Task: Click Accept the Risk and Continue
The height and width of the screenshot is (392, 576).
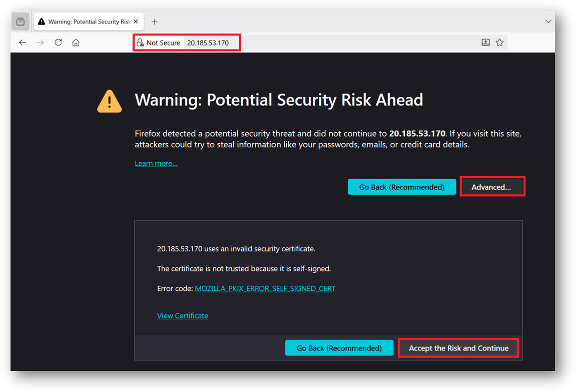Action: coord(458,347)
